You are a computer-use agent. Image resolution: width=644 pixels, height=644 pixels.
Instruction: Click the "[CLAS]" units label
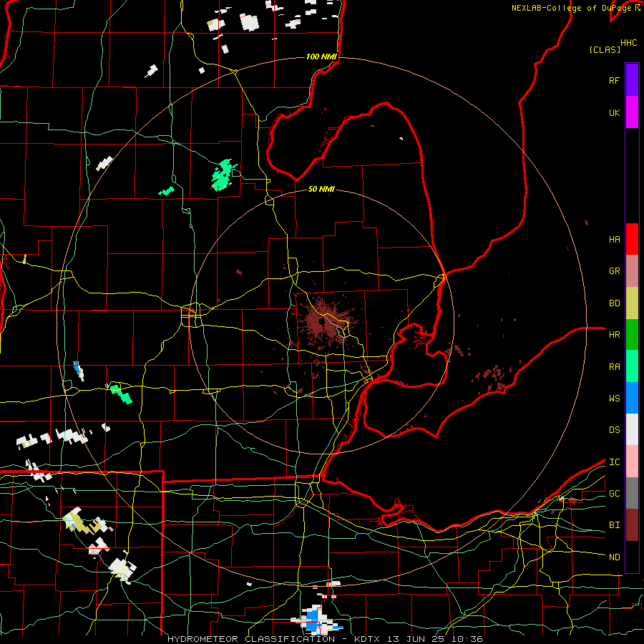[605, 49]
